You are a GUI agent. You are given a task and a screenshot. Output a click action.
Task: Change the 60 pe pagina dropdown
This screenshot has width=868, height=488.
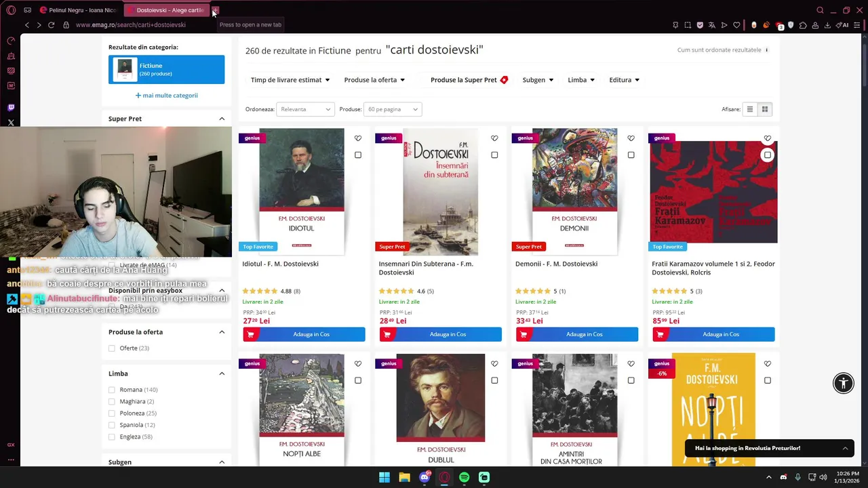(393, 109)
